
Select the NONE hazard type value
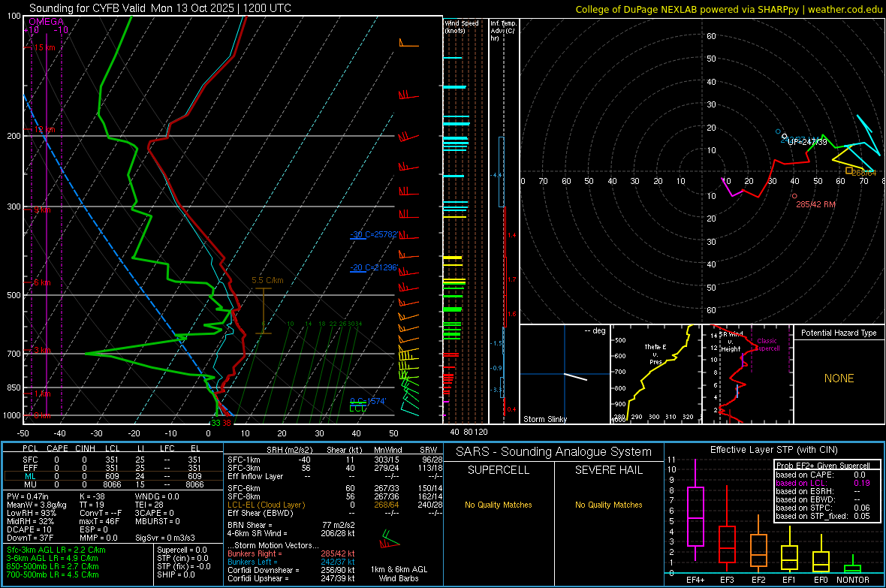(x=839, y=378)
